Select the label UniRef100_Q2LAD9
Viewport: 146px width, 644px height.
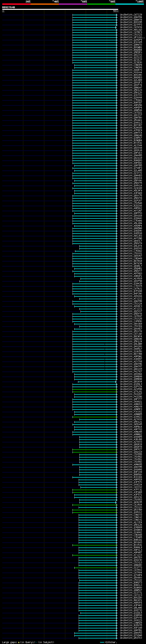tap(131, 80)
